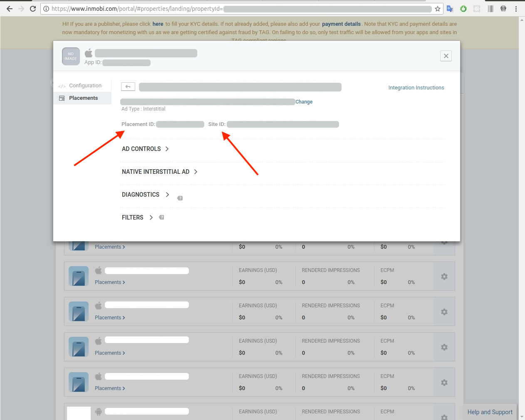Click the bookmark star in the address bar
This screenshot has width=525, height=420.
437,8
